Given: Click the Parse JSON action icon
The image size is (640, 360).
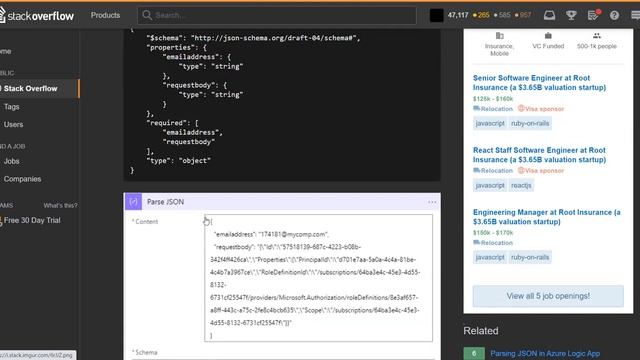Looking at the screenshot, I should pyautogui.click(x=133, y=202).
